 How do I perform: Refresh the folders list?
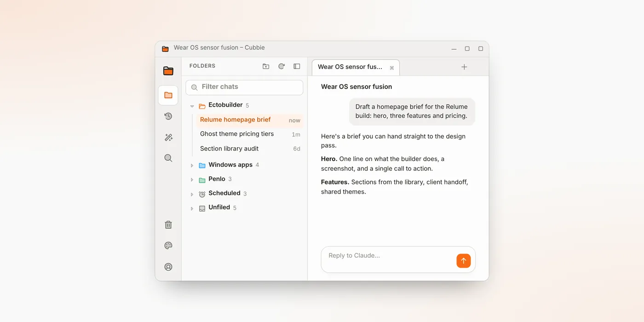pyautogui.click(x=282, y=66)
